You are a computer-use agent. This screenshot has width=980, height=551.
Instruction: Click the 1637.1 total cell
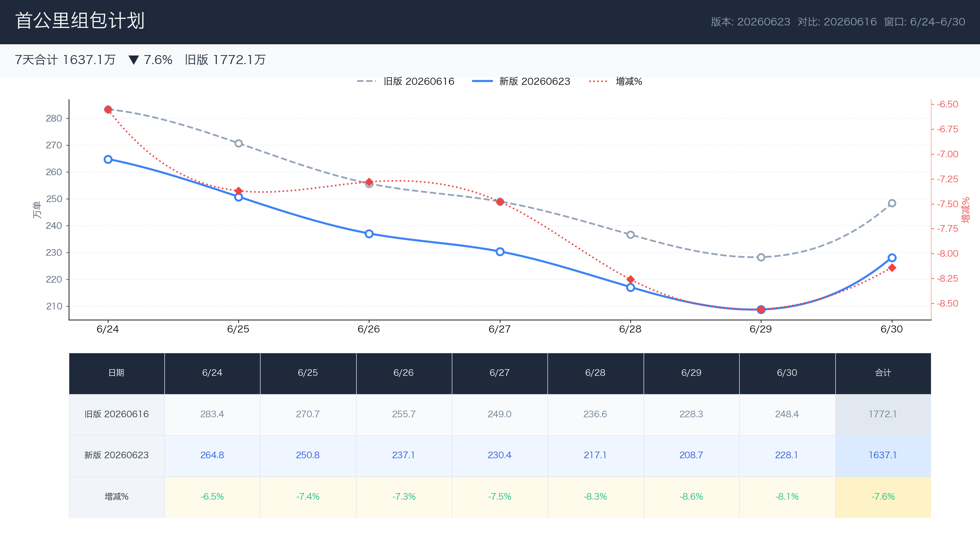click(883, 455)
